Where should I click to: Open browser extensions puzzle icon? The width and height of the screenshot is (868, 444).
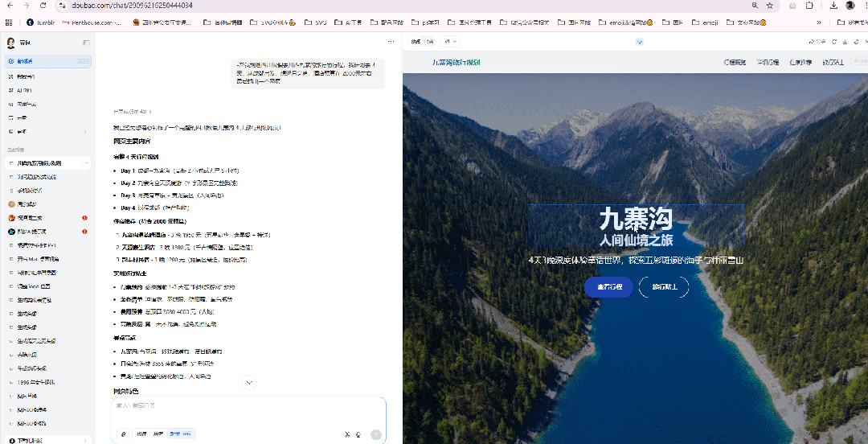point(809,6)
